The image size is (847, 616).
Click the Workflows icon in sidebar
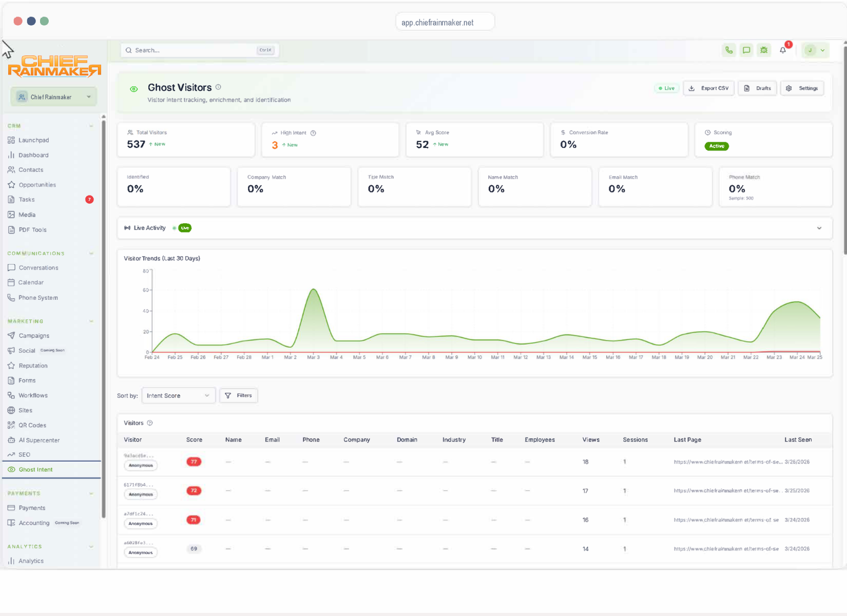(11, 395)
